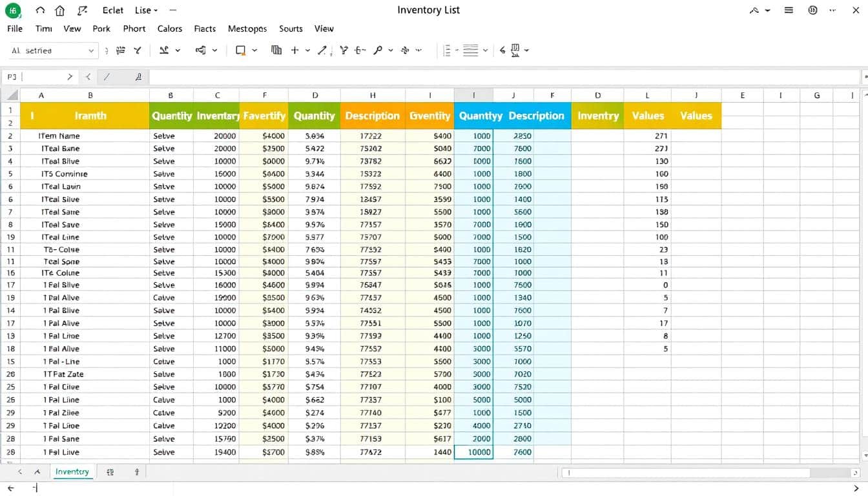This screenshot has height=496, width=868.
Task: Click the account icon in title bar
Action: point(755,10)
